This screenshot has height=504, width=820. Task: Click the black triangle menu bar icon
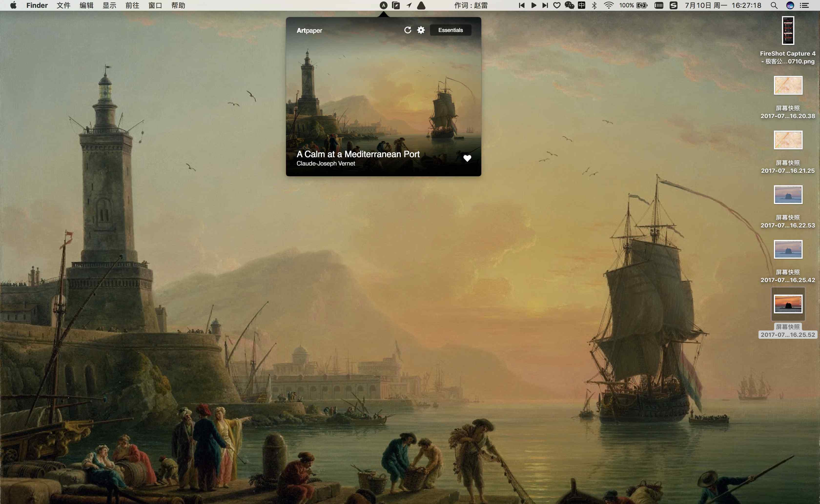coord(421,5)
